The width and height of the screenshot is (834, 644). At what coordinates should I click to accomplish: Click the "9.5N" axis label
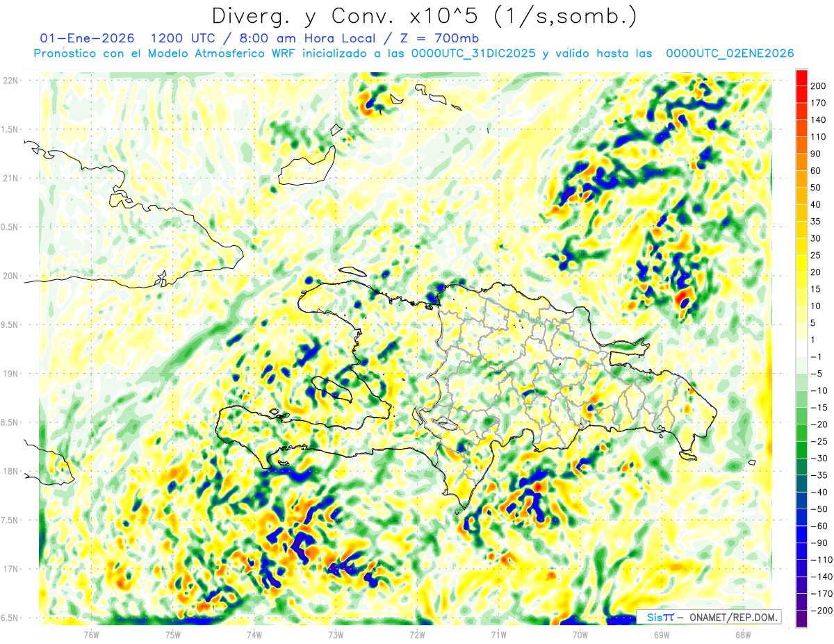click(x=10, y=324)
